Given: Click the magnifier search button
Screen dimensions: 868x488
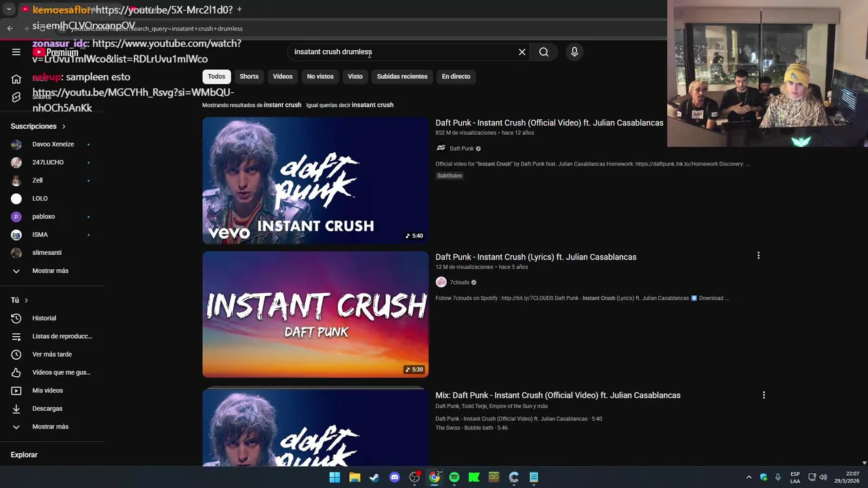Looking at the screenshot, I should click(544, 52).
